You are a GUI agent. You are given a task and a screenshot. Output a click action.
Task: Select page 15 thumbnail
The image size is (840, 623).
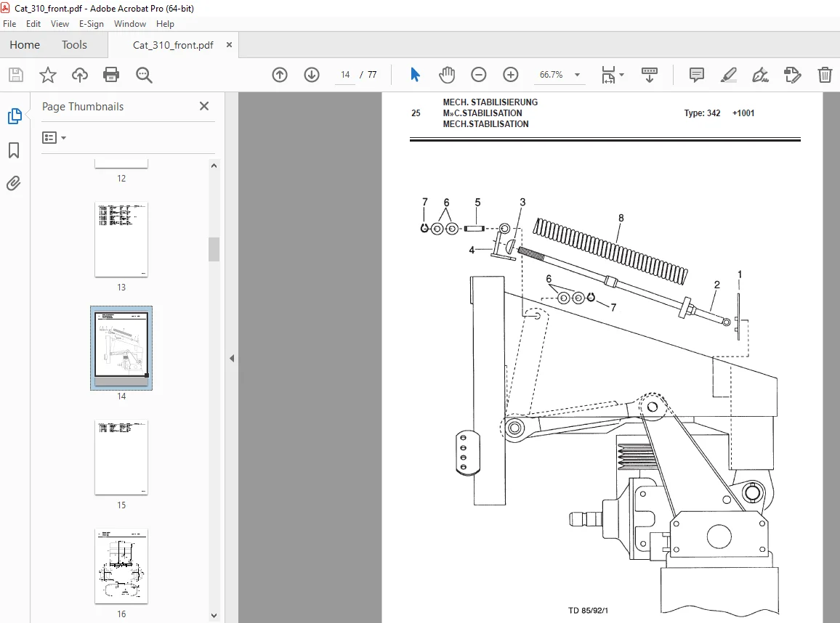[x=121, y=457]
